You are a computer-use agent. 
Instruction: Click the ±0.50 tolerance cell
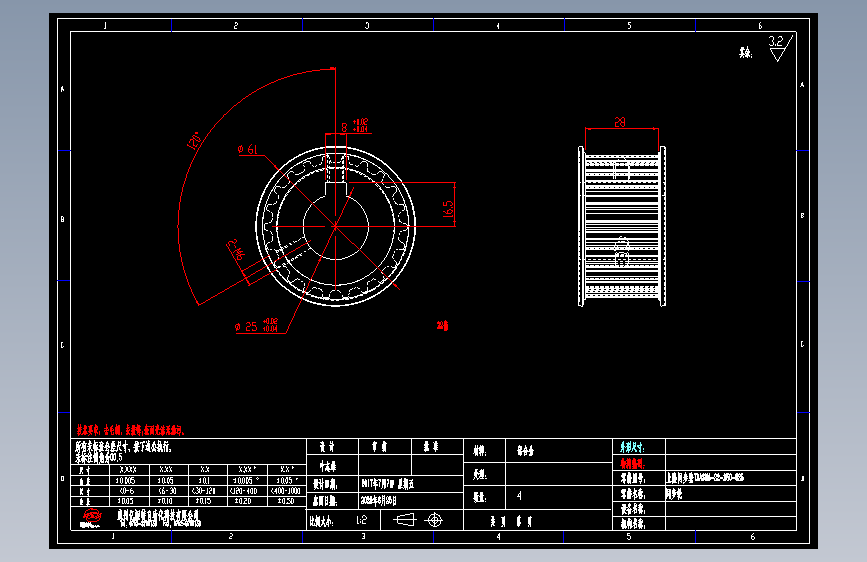coord(286,501)
